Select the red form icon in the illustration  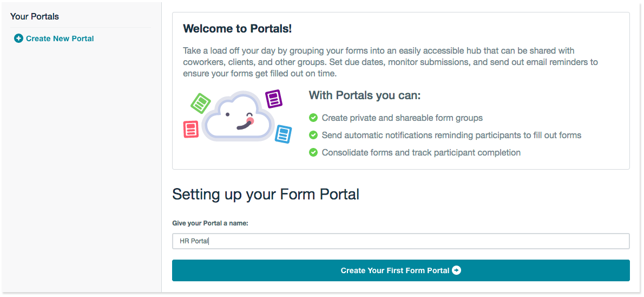(191, 129)
